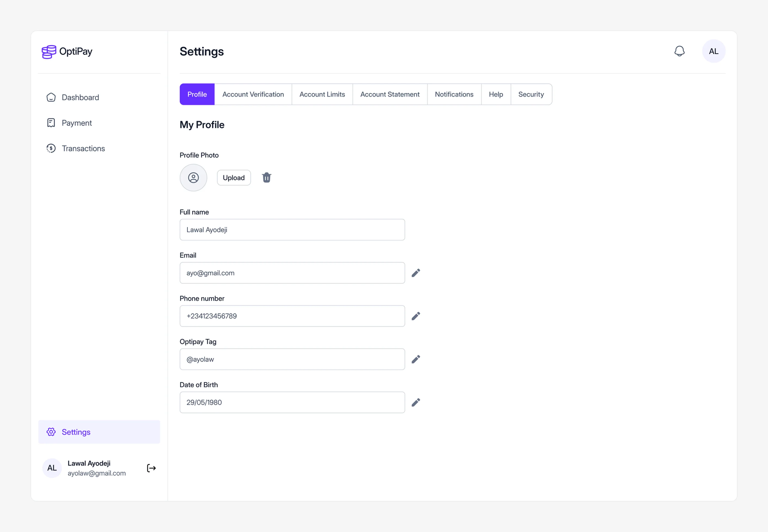Click the Date of Birth field
Screen dimensions: 768x532
292,402
